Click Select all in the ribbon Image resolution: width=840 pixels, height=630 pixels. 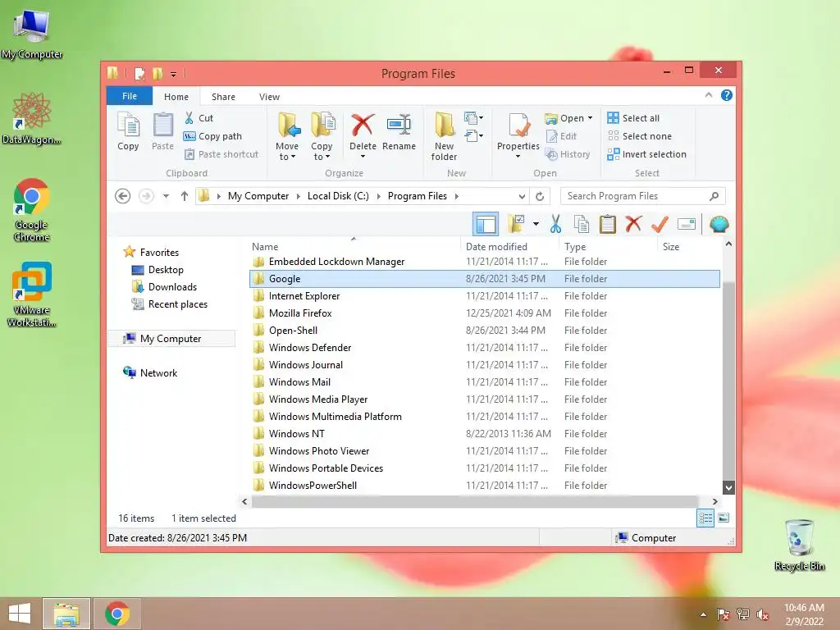click(633, 118)
